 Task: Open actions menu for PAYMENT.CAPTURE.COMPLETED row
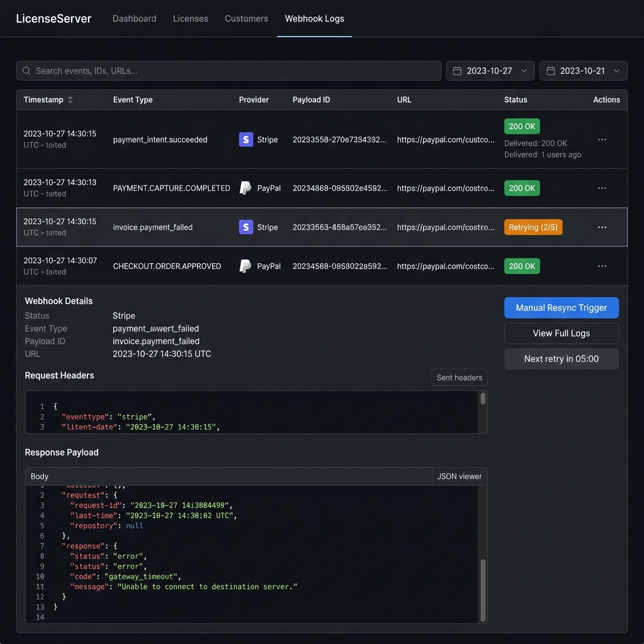pos(602,188)
